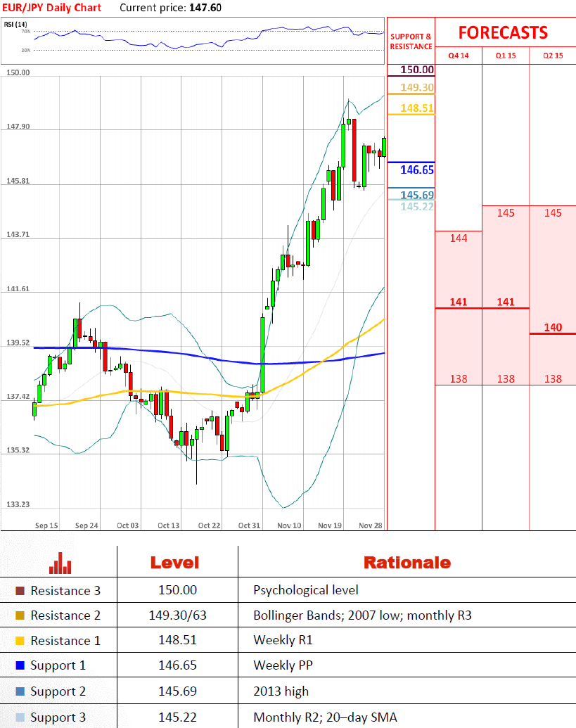This screenshot has width=576, height=728.
Task: Click the Q1 15 median forecast 141
Action: coord(506,302)
